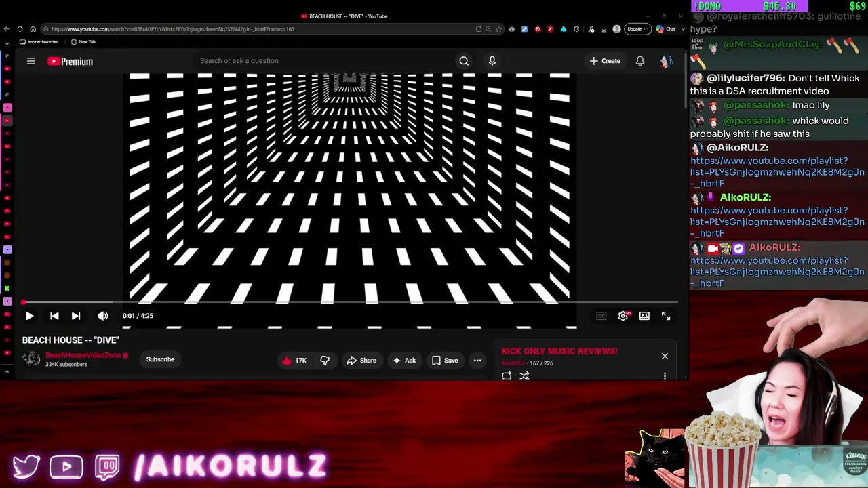Screen dimensions: 868x488
Task: Open the browser downloads icon
Action: (604, 29)
